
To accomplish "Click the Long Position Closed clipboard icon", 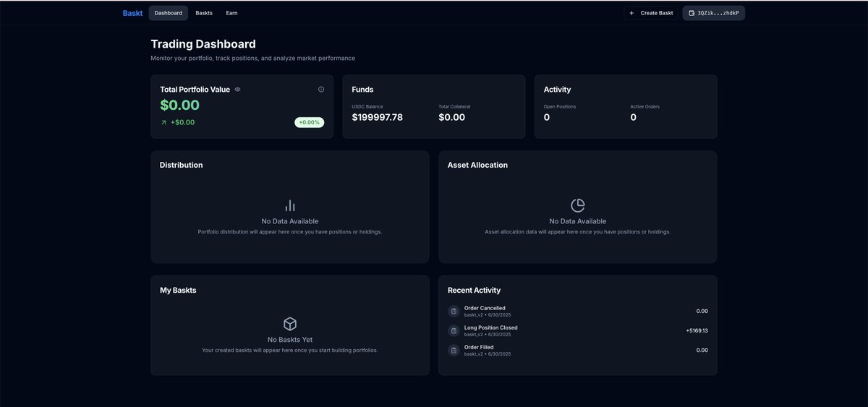I will (x=454, y=331).
